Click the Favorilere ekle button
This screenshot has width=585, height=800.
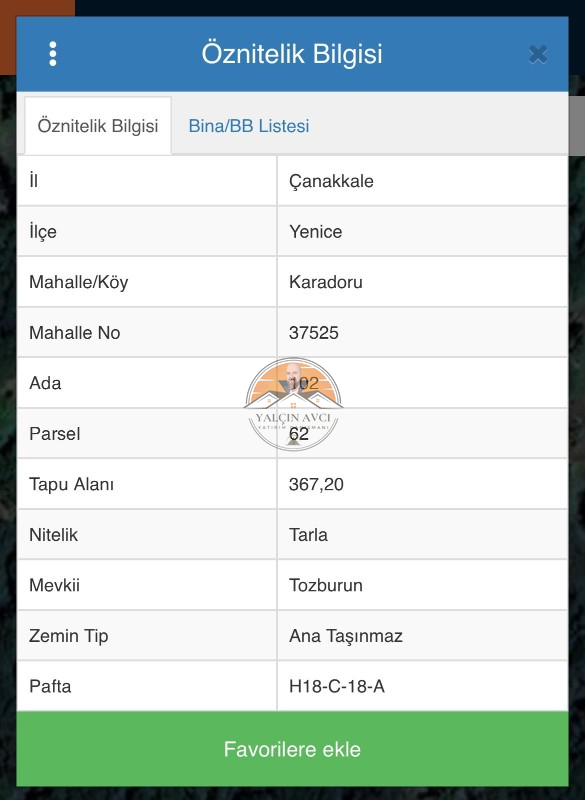tap(292, 749)
